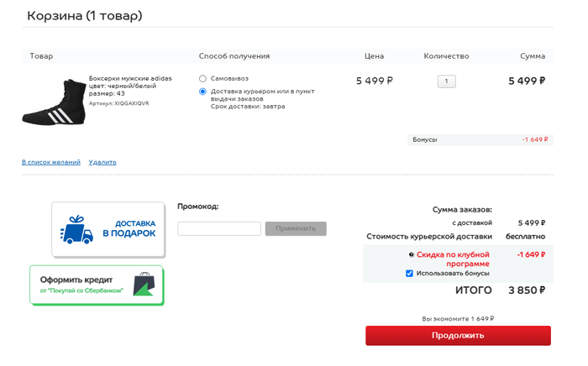588x366 pixels.
Task: Click the quantity field showing 1
Action: coord(447,81)
